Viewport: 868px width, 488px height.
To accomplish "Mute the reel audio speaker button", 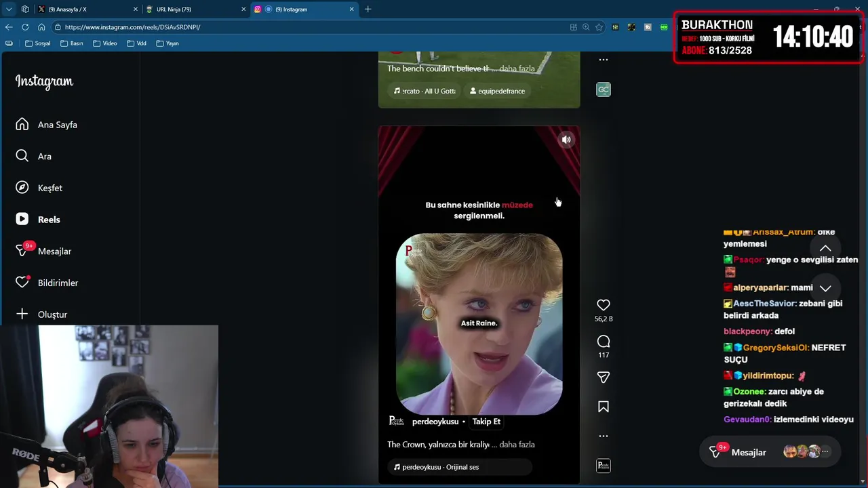I will click(566, 140).
